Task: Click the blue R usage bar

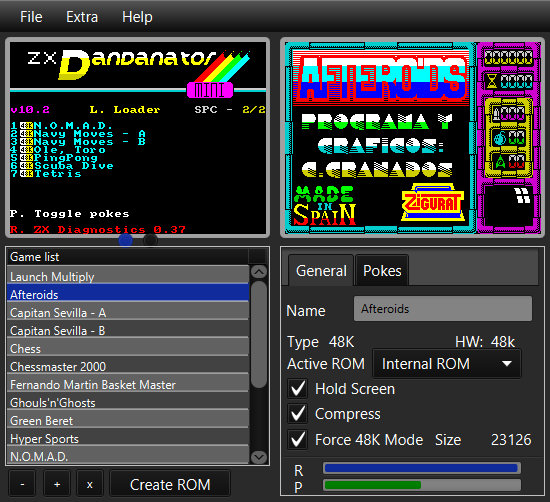Action: (x=421, y=468)
